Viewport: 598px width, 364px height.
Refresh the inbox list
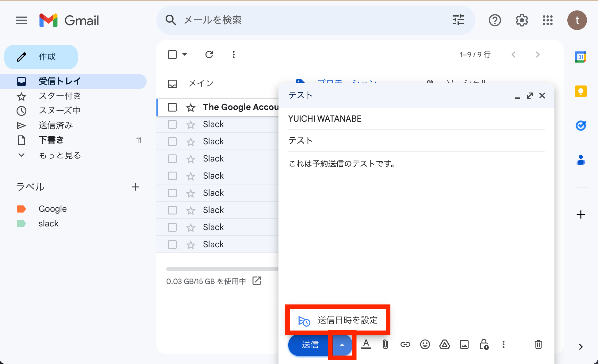209,55
